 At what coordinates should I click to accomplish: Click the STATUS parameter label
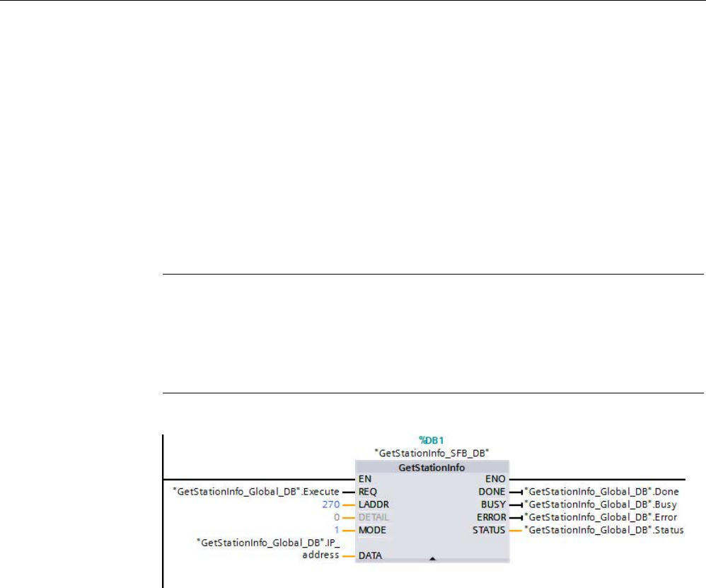[489, 531]
